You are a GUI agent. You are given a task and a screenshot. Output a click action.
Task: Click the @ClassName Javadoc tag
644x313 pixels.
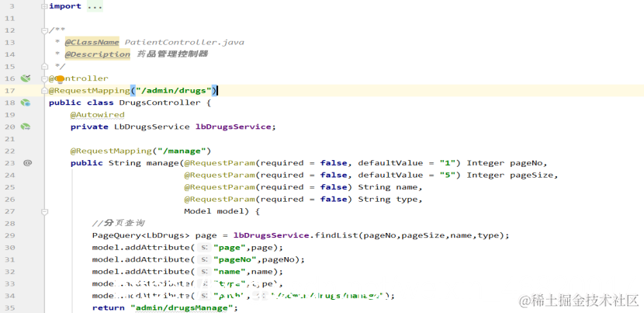[92, 43]
